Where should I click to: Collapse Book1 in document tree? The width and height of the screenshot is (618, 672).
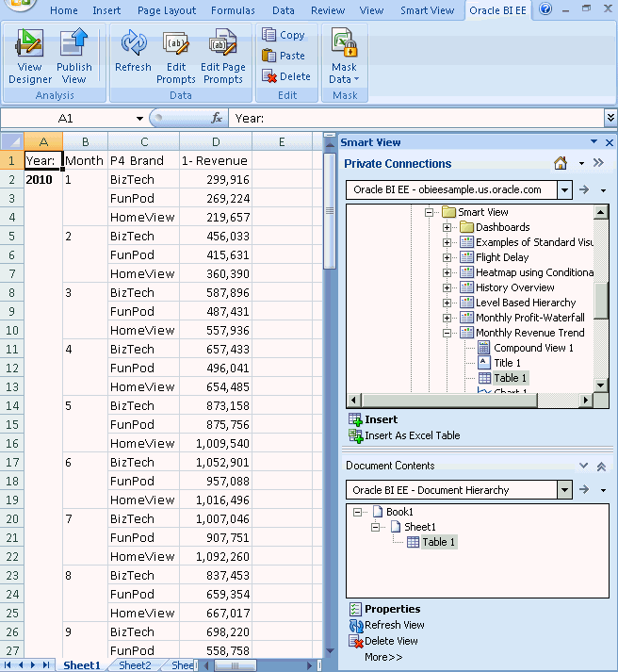(x=357, y=512)
